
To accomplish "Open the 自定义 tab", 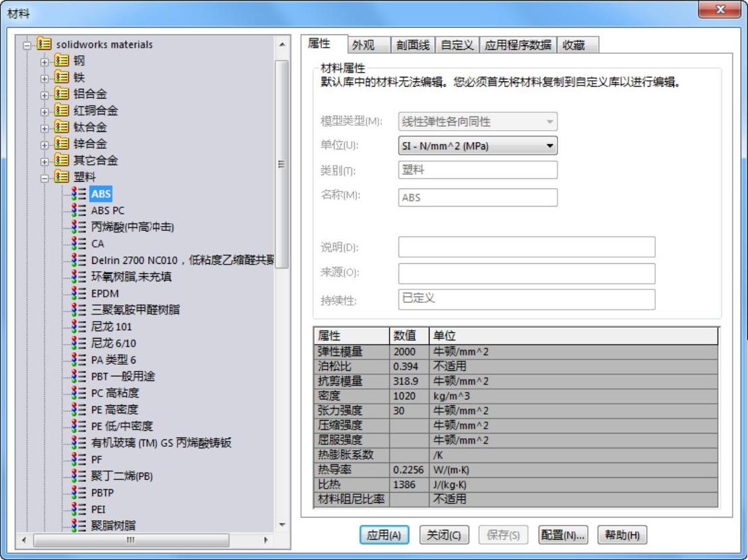I will (x=457, y=45).
